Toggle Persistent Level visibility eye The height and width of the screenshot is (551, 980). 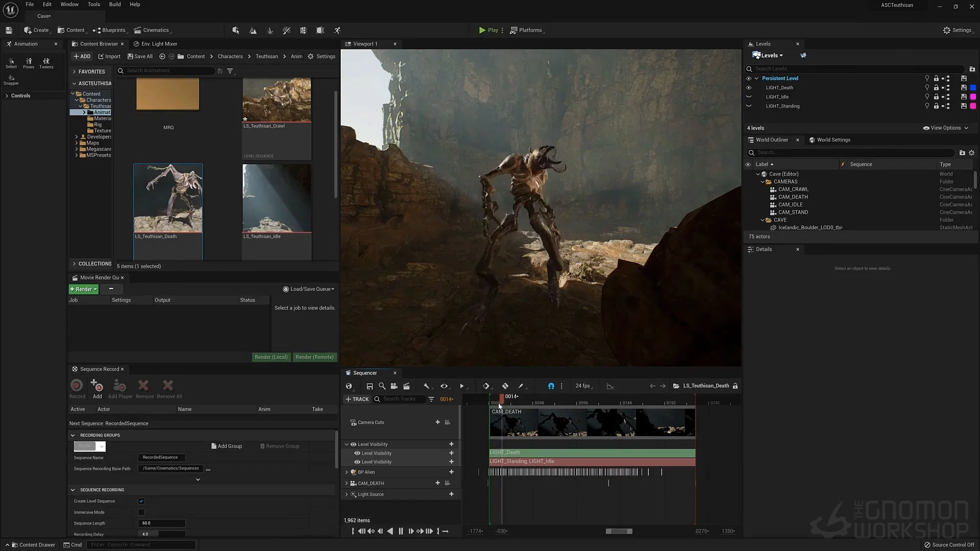749,79
